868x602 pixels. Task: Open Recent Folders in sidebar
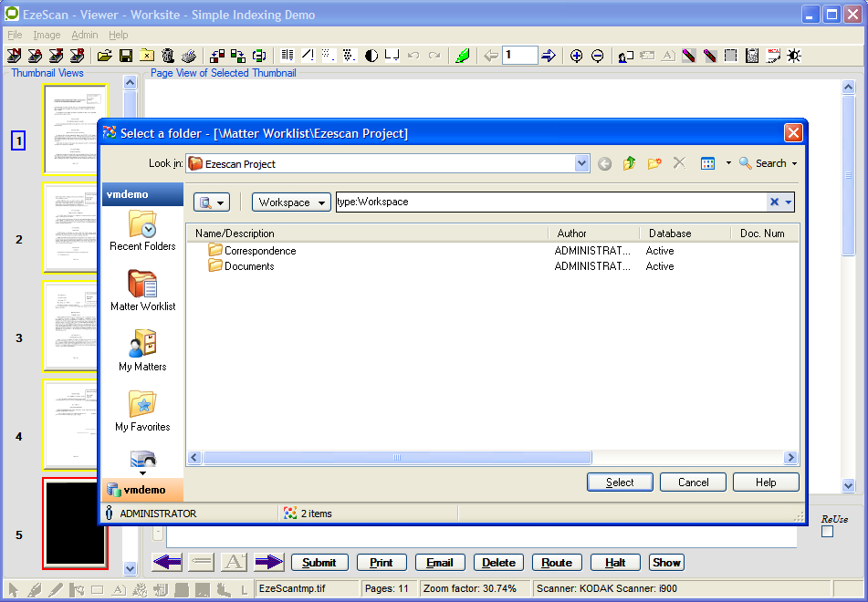point(142,230)
